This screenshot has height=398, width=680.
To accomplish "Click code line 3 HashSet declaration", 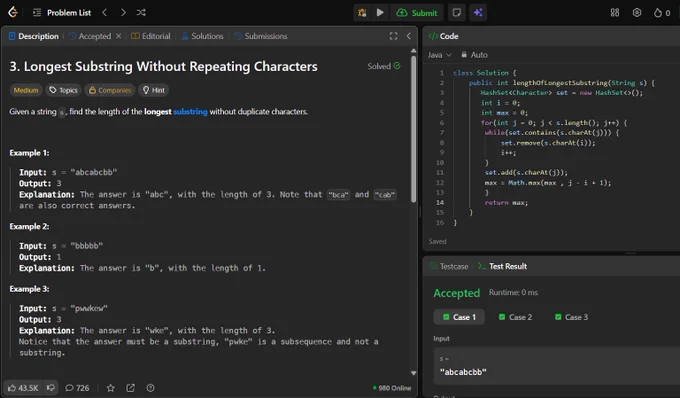I will [562, 93].
